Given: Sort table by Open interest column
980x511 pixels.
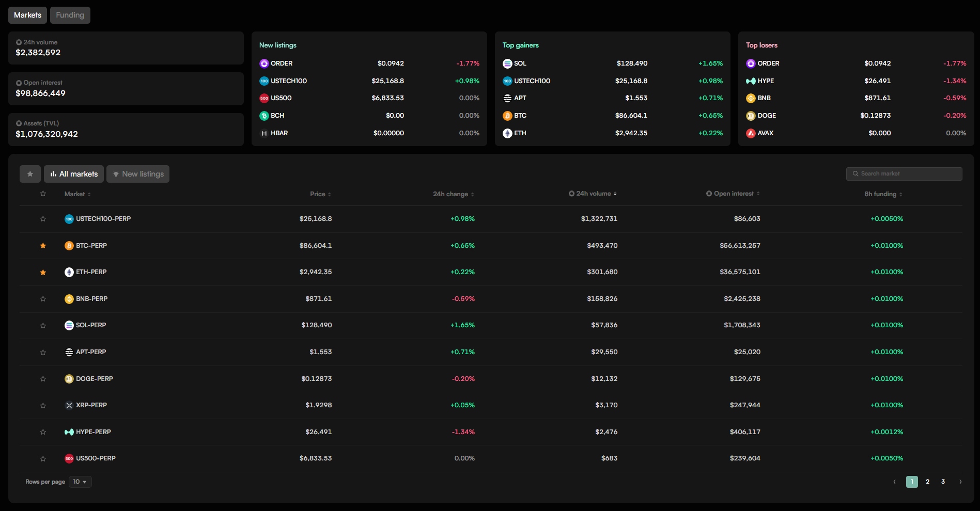Looking at the screenshot, I should coord(733,194).
